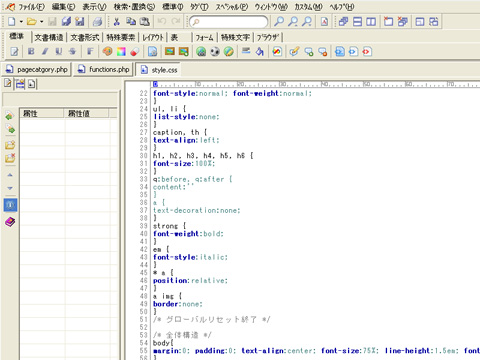The width and height of the screenshot is (480, 360).
Task: Click the Copy icon
Action: coord(131,22)
